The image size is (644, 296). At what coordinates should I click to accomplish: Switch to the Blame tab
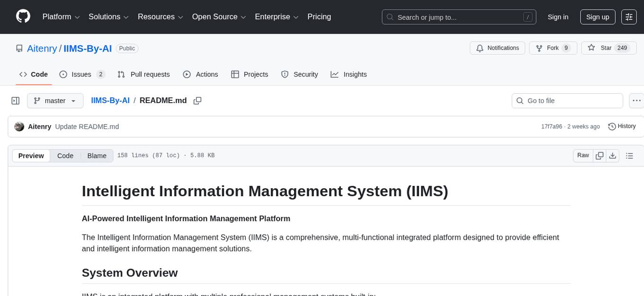tap(97, 156)
